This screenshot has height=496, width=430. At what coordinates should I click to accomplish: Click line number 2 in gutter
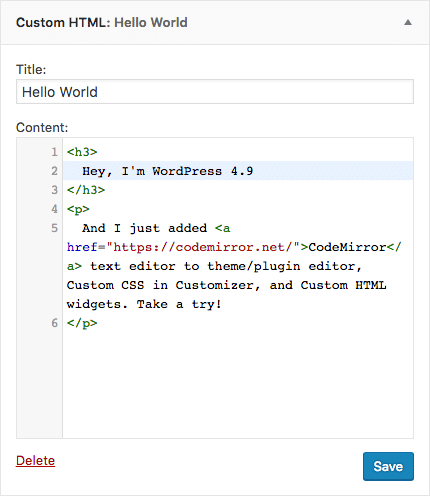pos(54,171)
